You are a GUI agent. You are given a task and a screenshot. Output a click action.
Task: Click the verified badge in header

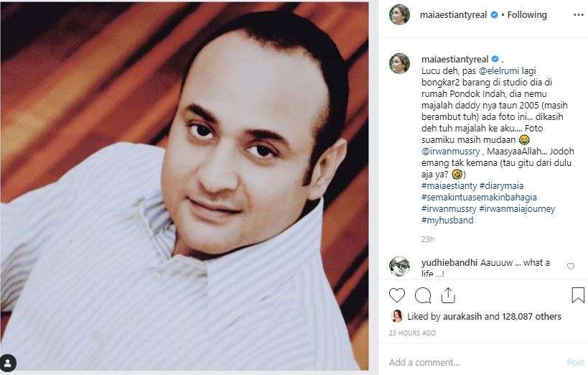pos(494,15)
